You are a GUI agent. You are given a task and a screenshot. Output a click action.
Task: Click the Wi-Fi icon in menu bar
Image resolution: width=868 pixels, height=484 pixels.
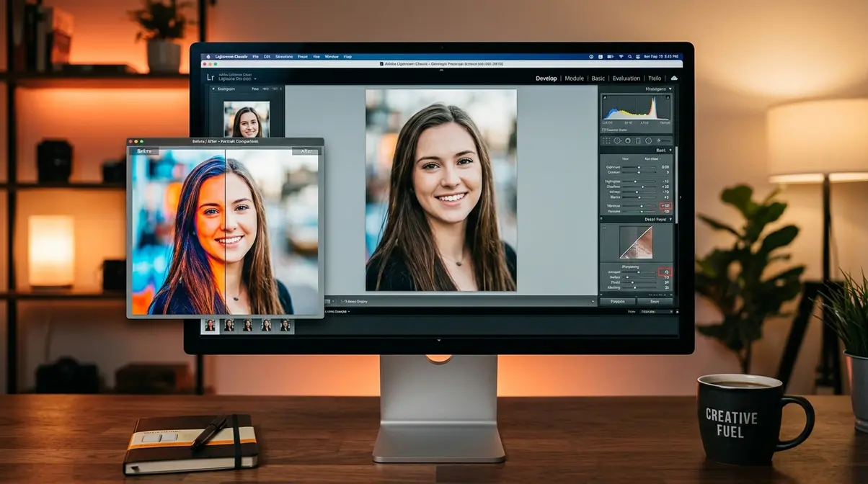(x=621, y=57)
